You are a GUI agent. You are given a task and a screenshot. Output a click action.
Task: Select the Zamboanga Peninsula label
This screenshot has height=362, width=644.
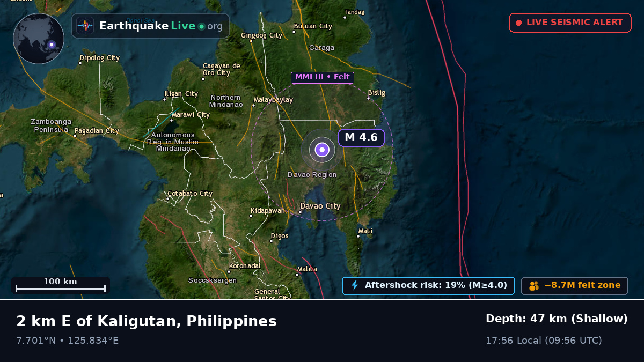click(x=51, y=125)
